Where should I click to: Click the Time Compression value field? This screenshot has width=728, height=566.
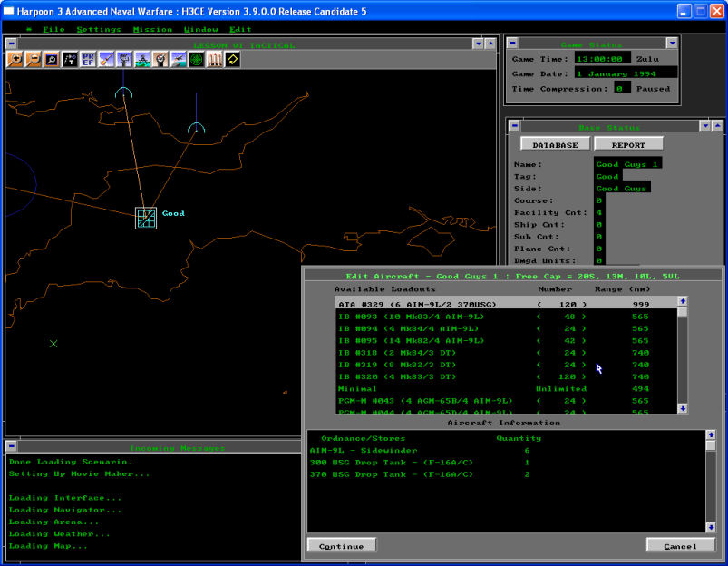pos(622,88)
